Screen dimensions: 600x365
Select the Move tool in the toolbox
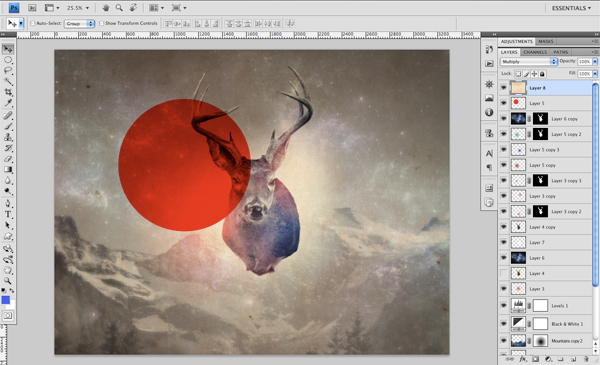[x=8, y=49]
